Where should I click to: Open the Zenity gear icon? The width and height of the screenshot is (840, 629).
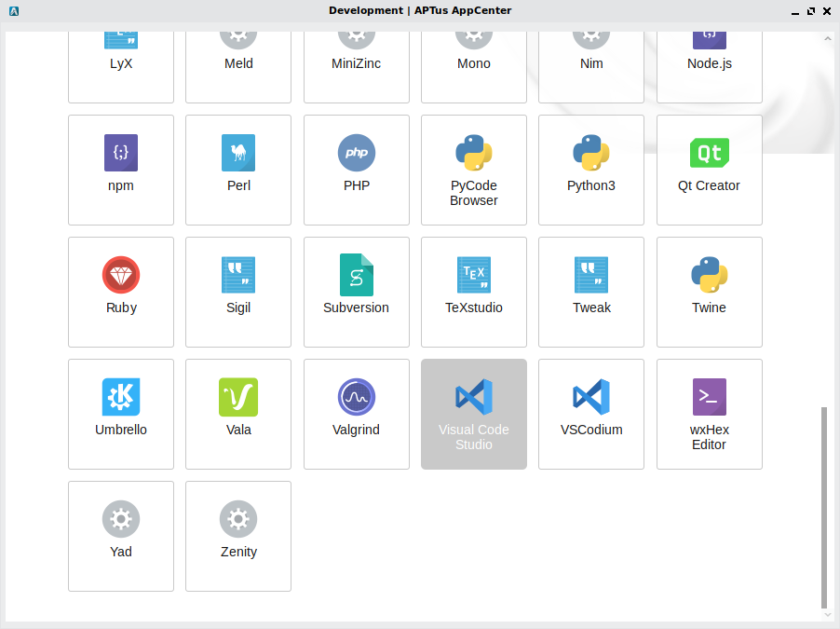238,518
